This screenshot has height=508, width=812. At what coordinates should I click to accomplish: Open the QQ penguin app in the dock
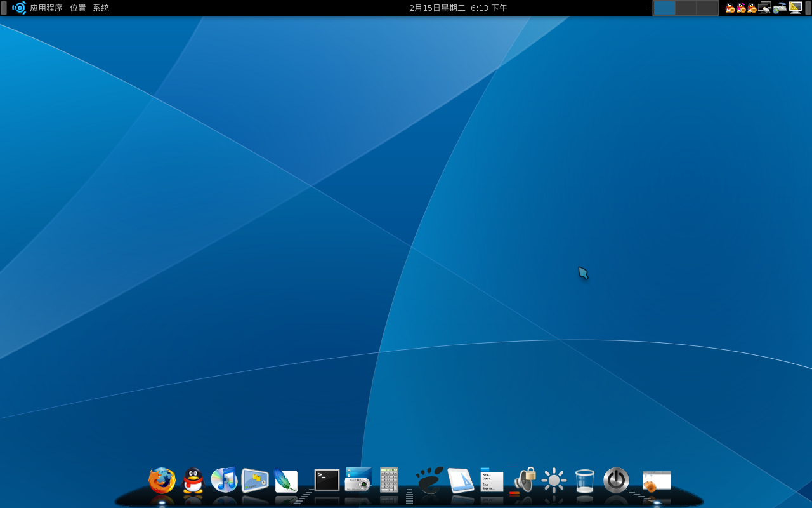pyautogui.click(x=193, y=481)
